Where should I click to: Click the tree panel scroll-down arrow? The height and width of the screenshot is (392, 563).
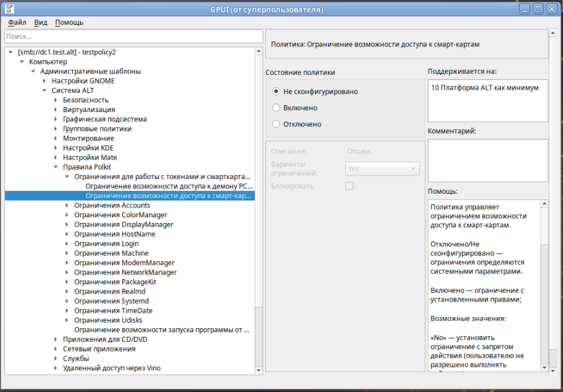tap(259, 370)
